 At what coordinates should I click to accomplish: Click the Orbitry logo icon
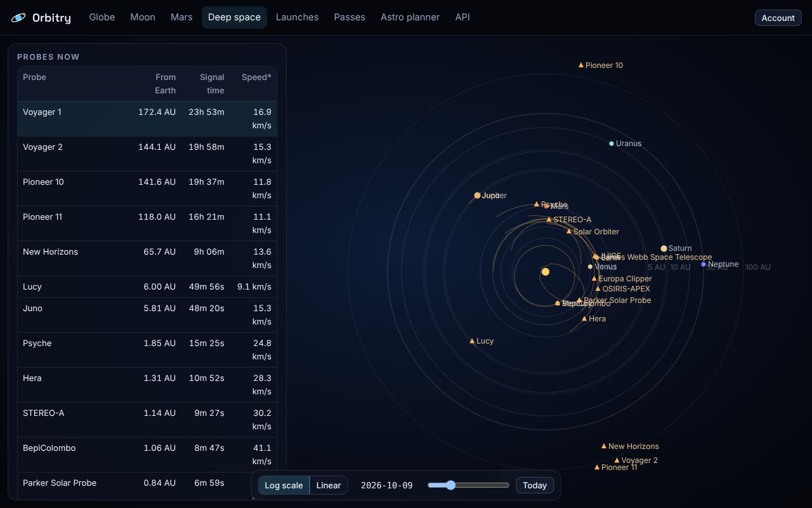pos(19,18)
